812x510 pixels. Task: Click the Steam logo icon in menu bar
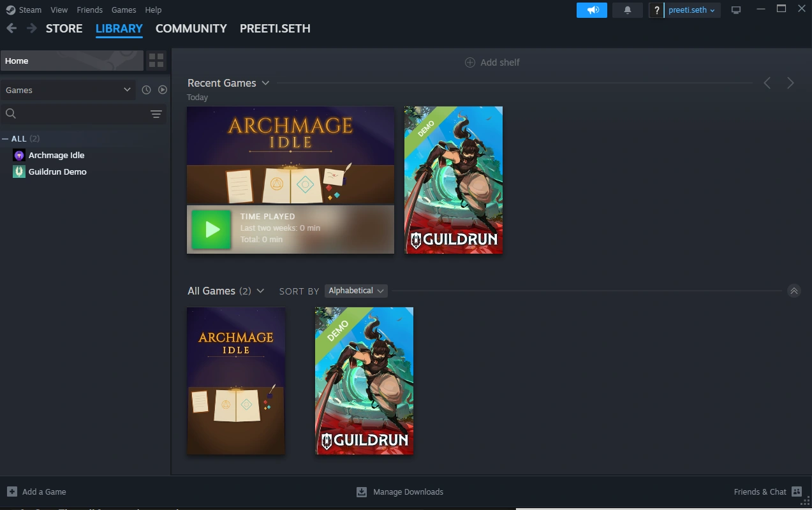pos(10,10)
